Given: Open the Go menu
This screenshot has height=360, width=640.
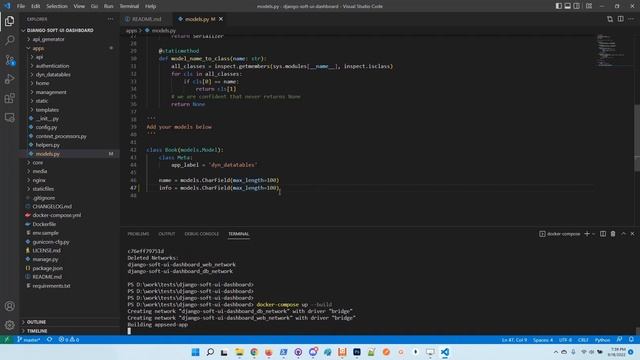Looking at the screenshot, I should pos(94,6).
